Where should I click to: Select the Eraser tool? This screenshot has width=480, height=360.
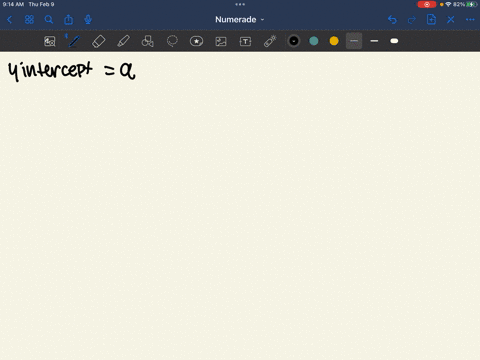click(99, 41)
